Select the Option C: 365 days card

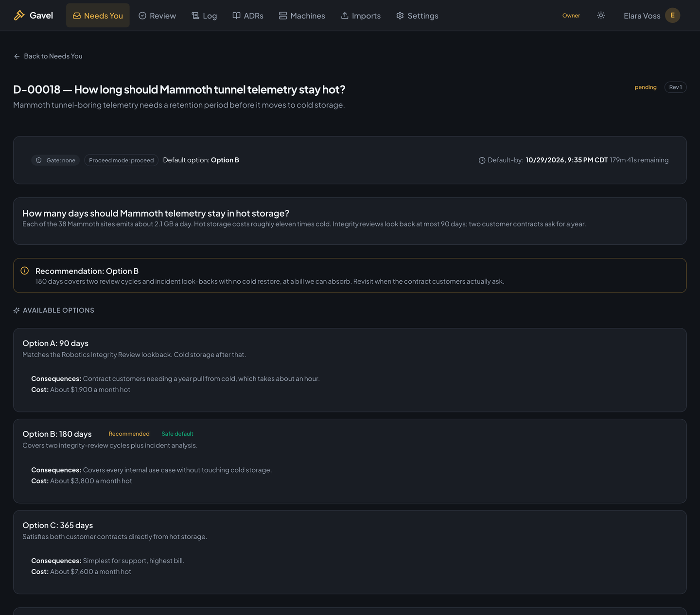[x=350, y=552]
